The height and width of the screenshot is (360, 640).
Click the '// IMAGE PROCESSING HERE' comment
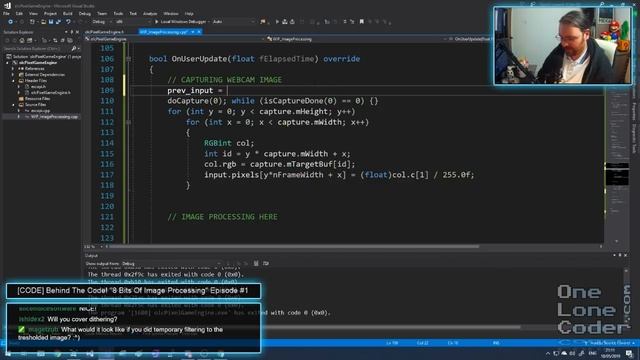222,217
